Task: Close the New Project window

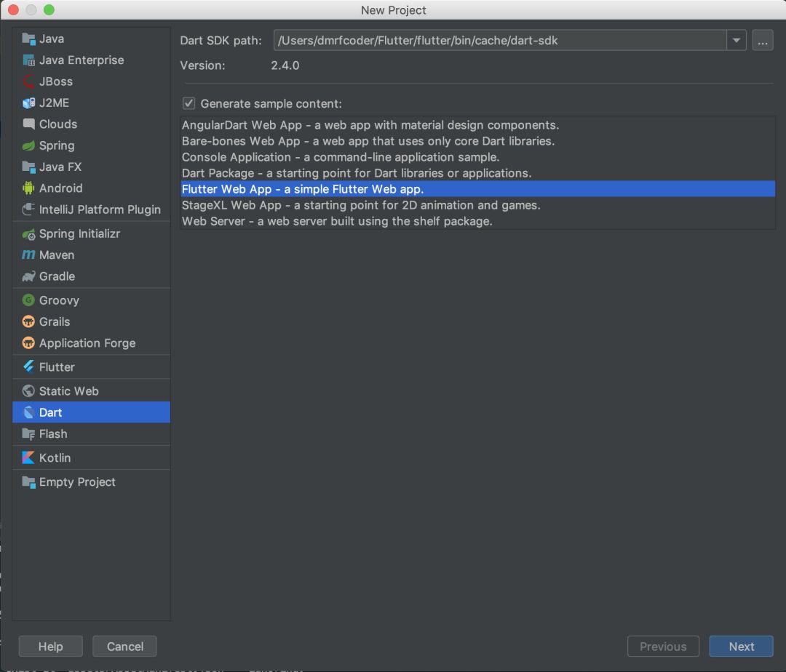Action: point(14,9)
